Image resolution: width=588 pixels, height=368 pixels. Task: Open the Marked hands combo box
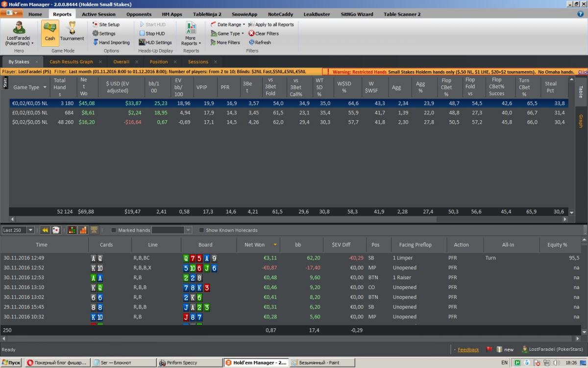tap(171, 230)
